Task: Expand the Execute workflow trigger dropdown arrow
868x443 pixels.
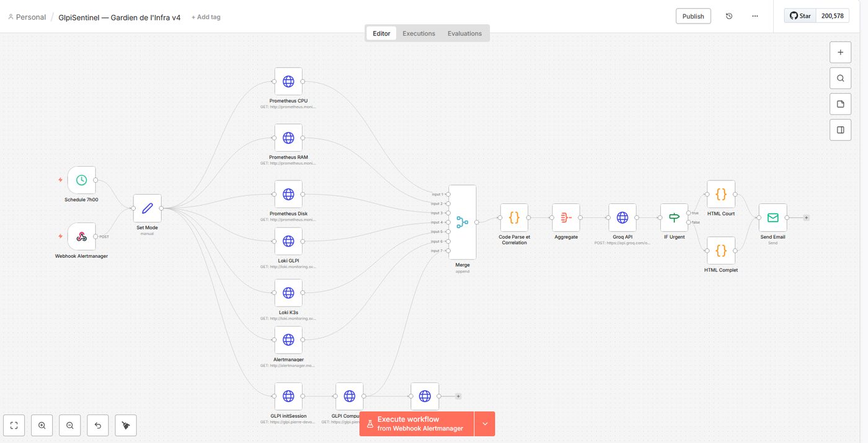Action: [x=485, y=424]
